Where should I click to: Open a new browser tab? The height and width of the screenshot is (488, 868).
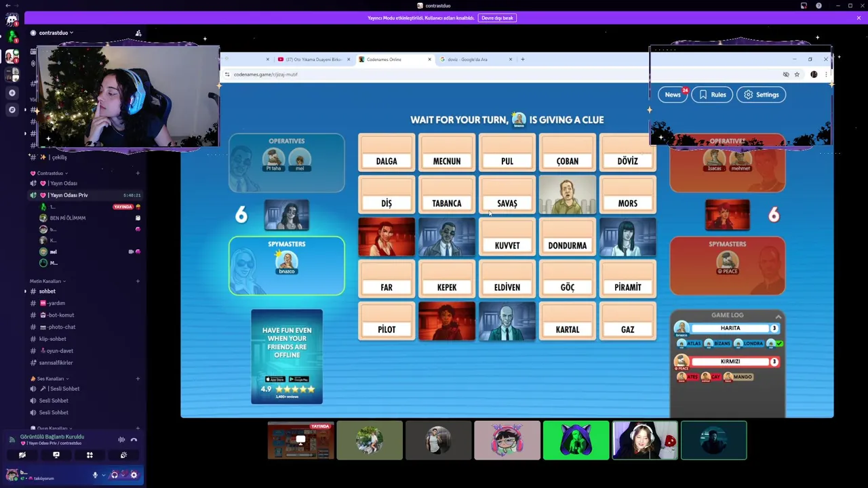522,60
